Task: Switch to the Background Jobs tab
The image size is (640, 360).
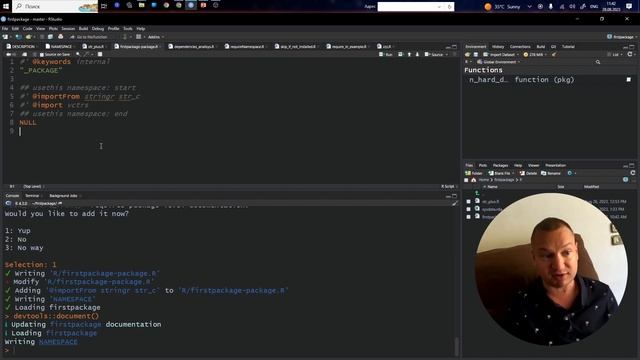Action: click(63, 196)
